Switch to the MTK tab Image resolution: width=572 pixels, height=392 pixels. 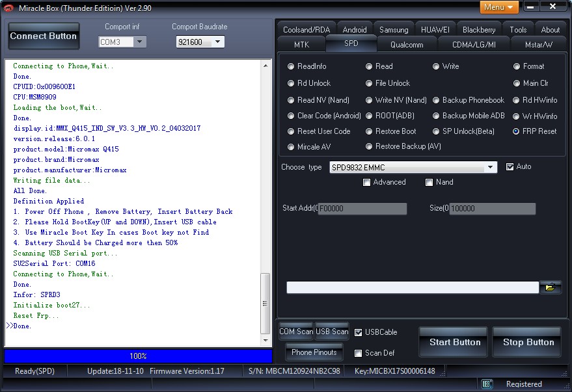tap(301, 44)
